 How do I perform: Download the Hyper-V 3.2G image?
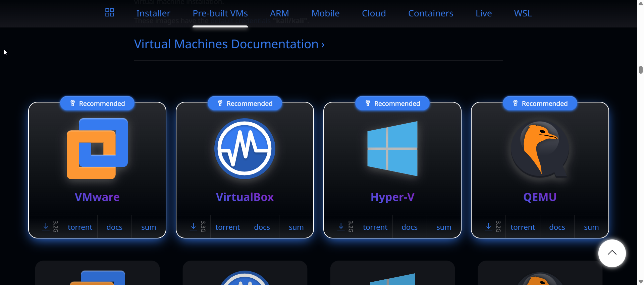[341, 227]
